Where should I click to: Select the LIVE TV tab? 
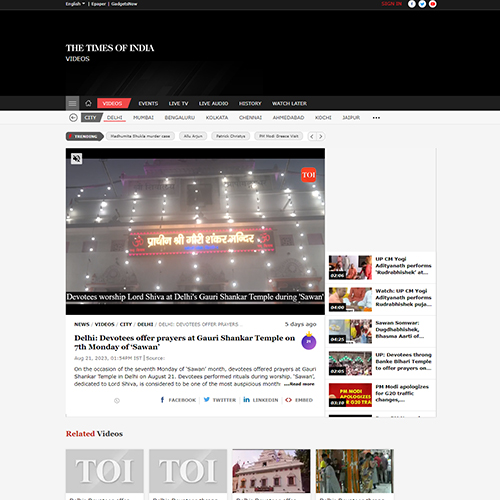tap(178, 104)
